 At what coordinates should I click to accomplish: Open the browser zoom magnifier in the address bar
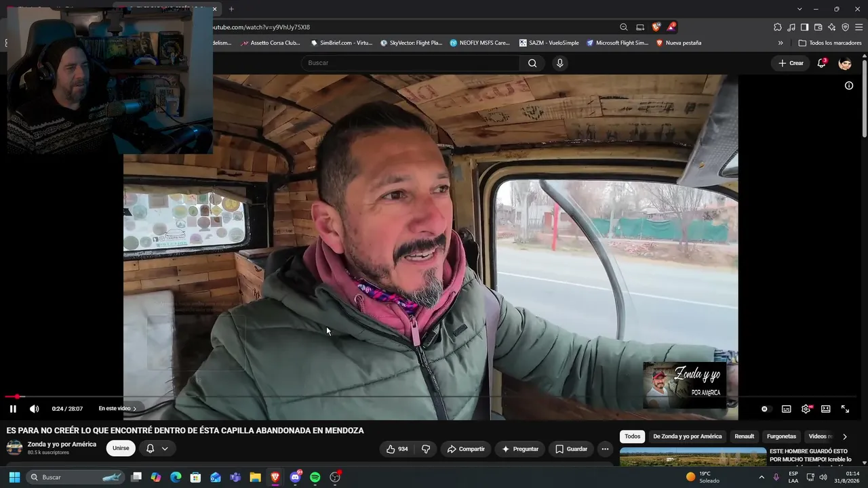click(x=624, y=27)
